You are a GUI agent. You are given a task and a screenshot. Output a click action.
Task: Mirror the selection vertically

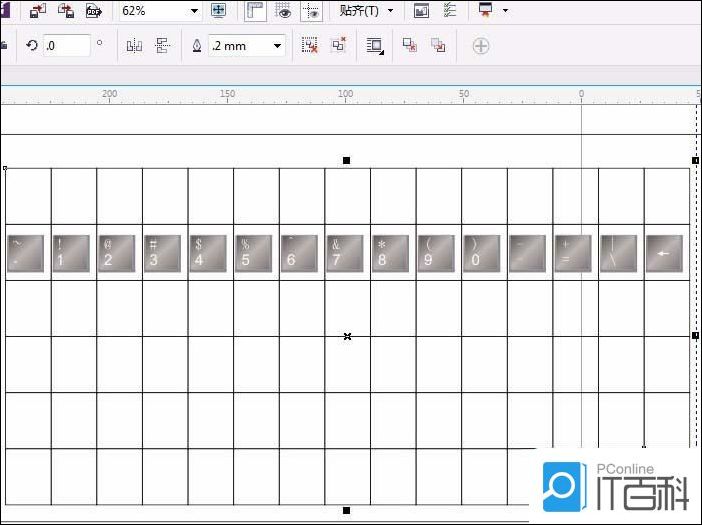pos(163,46)
